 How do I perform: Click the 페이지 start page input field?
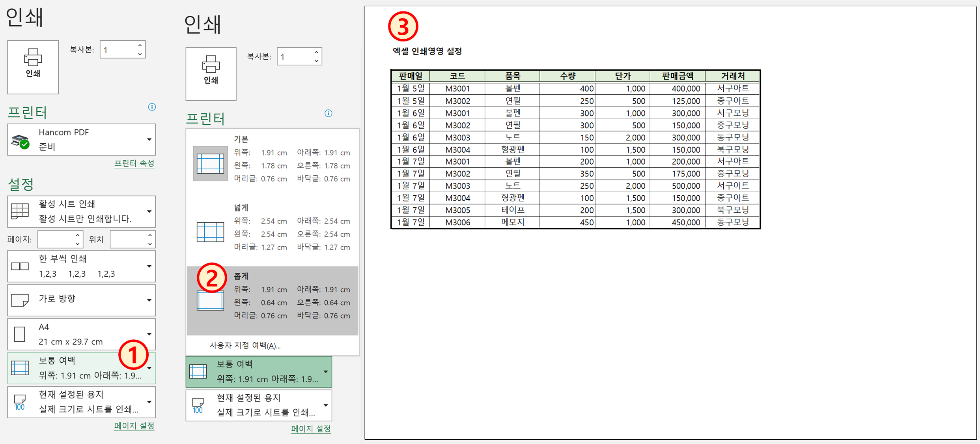click(56, 239)
